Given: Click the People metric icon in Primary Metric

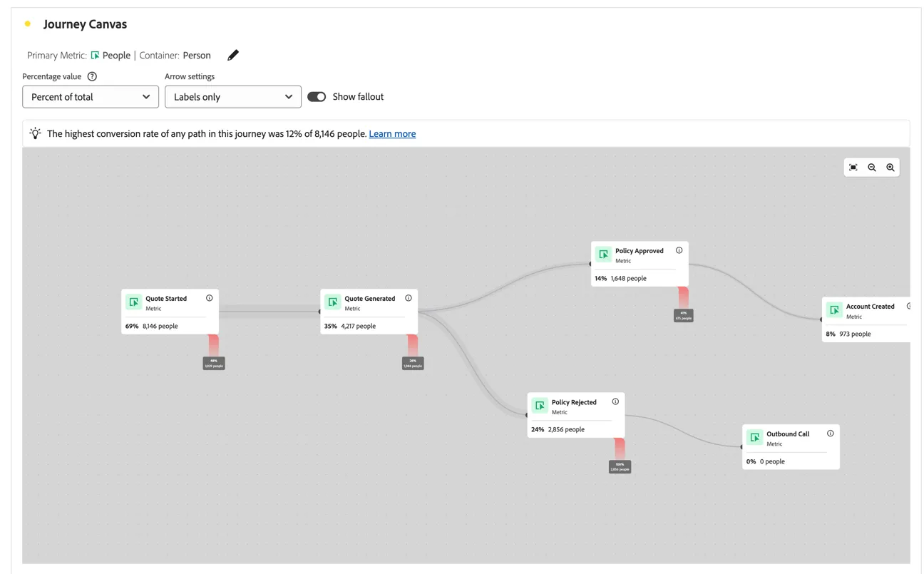Looking at the screenshot, I should tap(95, 56).
